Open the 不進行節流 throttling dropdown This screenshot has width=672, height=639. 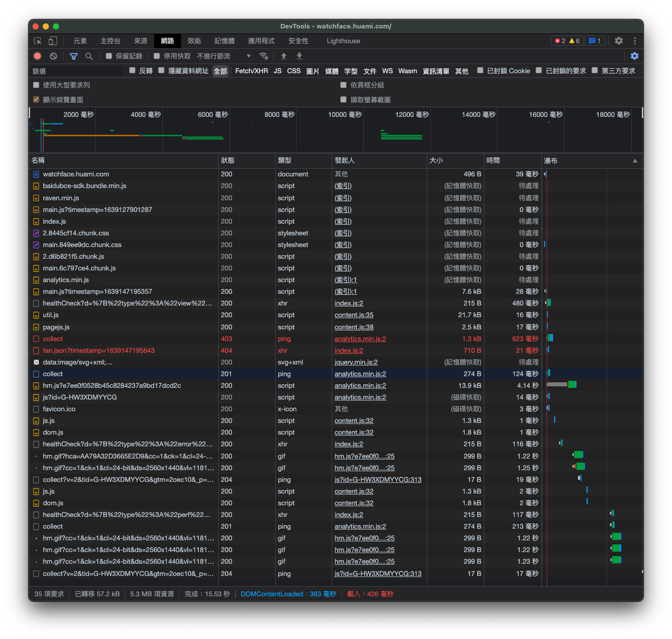(x=224, y=56)
